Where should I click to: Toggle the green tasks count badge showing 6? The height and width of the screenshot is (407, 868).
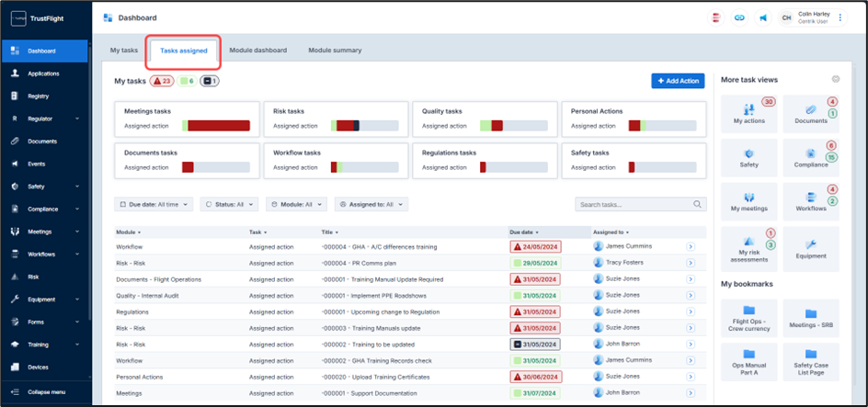click(187, 81)
